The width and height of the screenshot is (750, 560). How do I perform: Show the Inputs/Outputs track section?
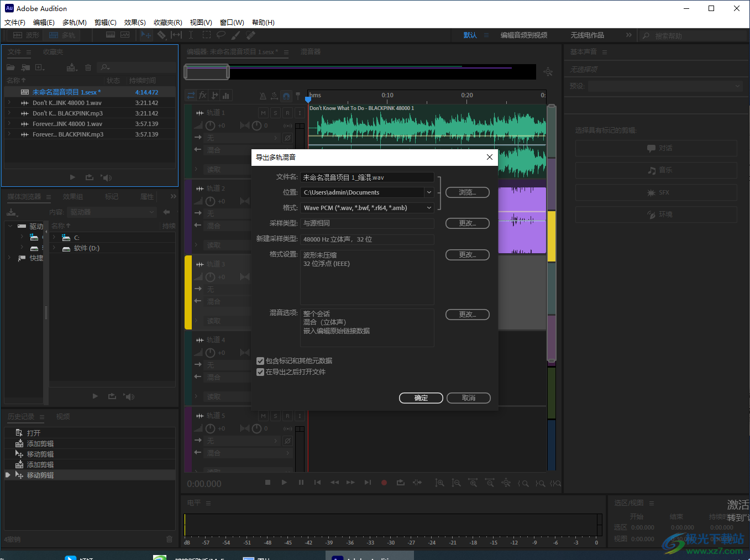pyautogui.click(x=191, y=96)
